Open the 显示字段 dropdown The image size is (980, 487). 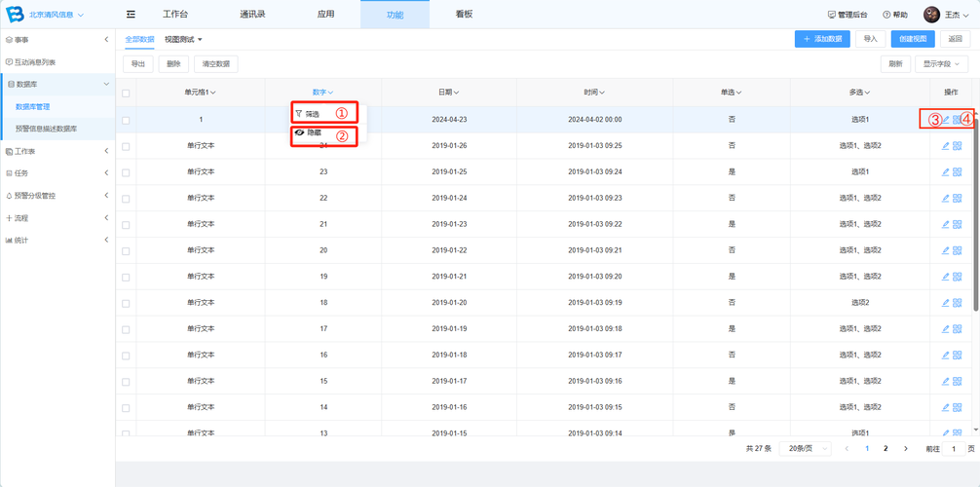pyautogui.click(x=941, y=63)
